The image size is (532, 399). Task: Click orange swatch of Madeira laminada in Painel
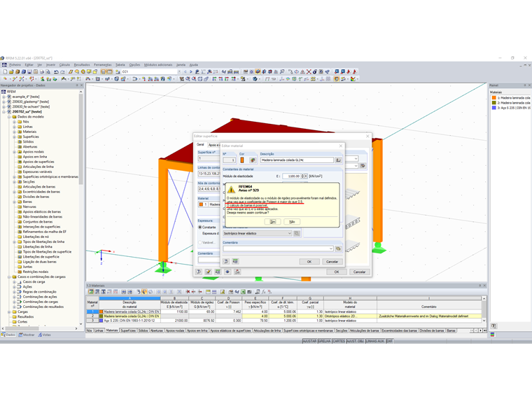[x=494, y=98]
